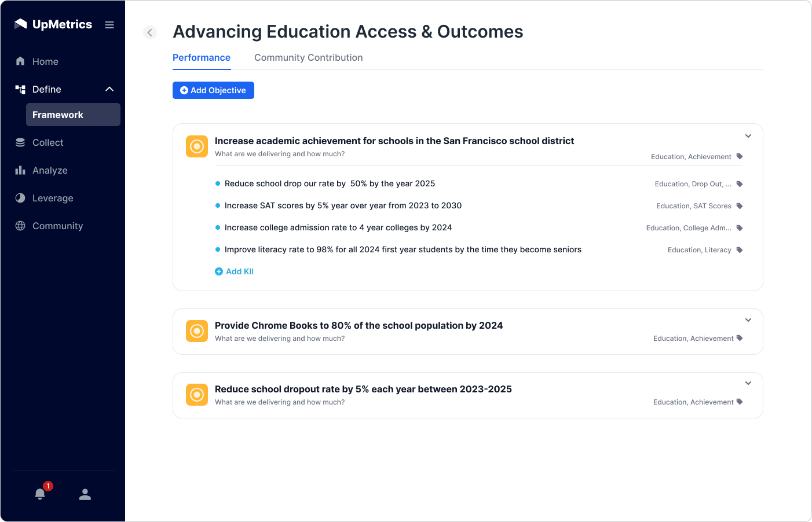This screenshot has width=812, height=522.
Task: Collapse the Define sidebar section
Action: pos(109,89)
